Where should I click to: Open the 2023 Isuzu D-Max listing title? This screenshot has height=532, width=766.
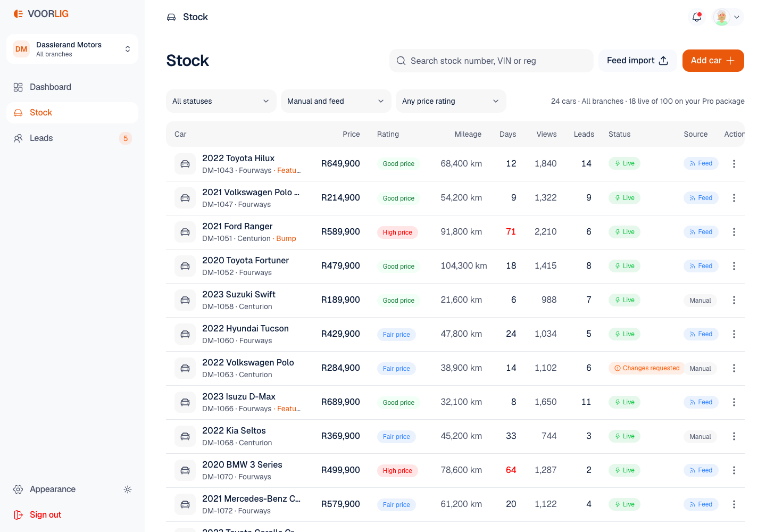pos(239,396)
